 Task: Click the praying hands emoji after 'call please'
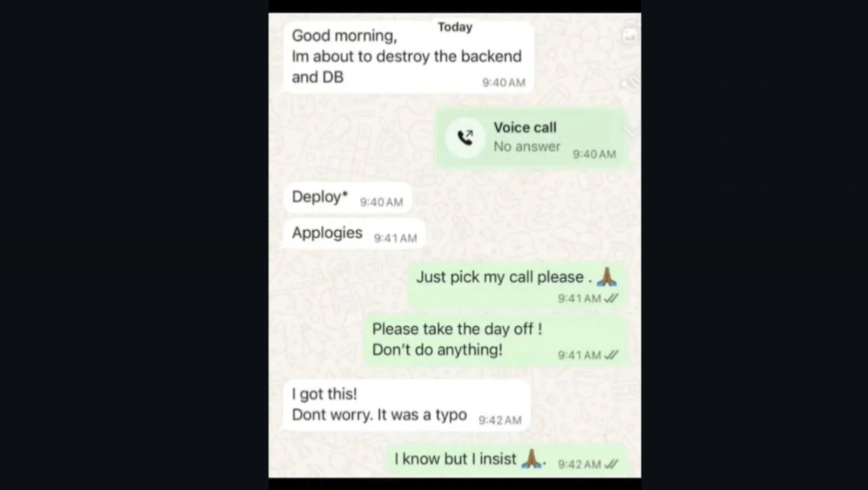tap(607, 276)
